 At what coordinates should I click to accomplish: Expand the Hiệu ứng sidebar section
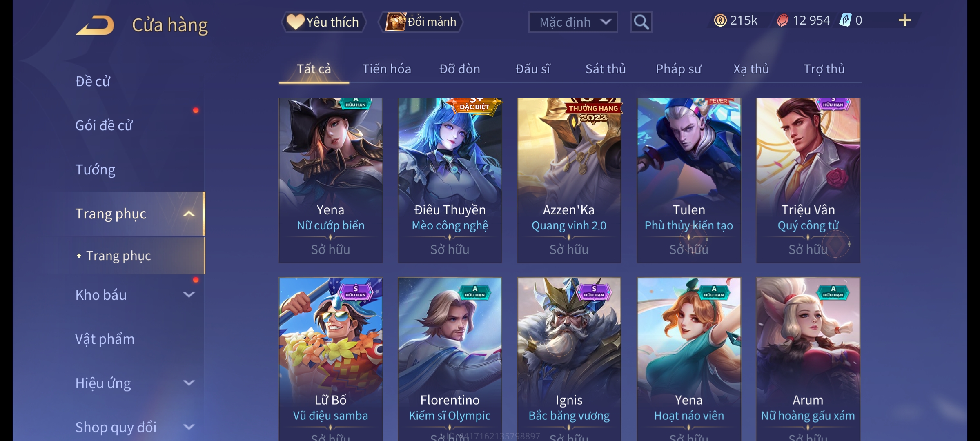[x=189, y=383]
